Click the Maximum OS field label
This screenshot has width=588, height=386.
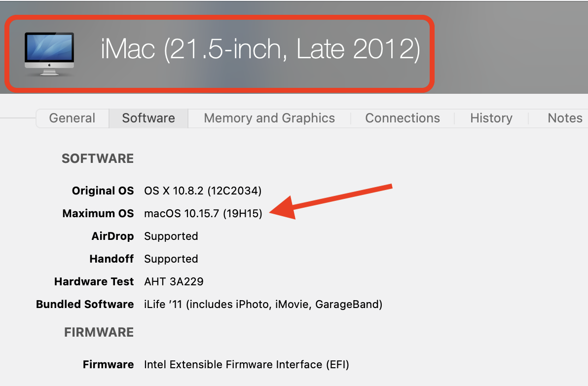point(98,214)
